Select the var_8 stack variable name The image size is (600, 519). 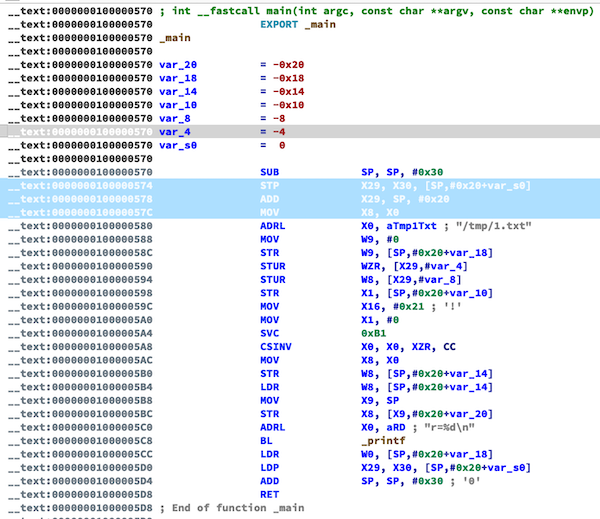(x=175, y=118)
